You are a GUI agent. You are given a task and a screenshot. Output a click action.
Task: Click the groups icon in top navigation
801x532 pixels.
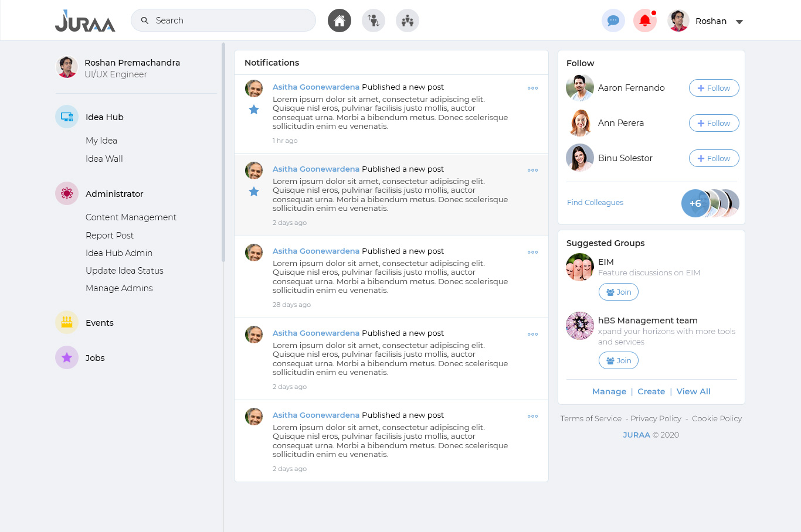(407, 21)
